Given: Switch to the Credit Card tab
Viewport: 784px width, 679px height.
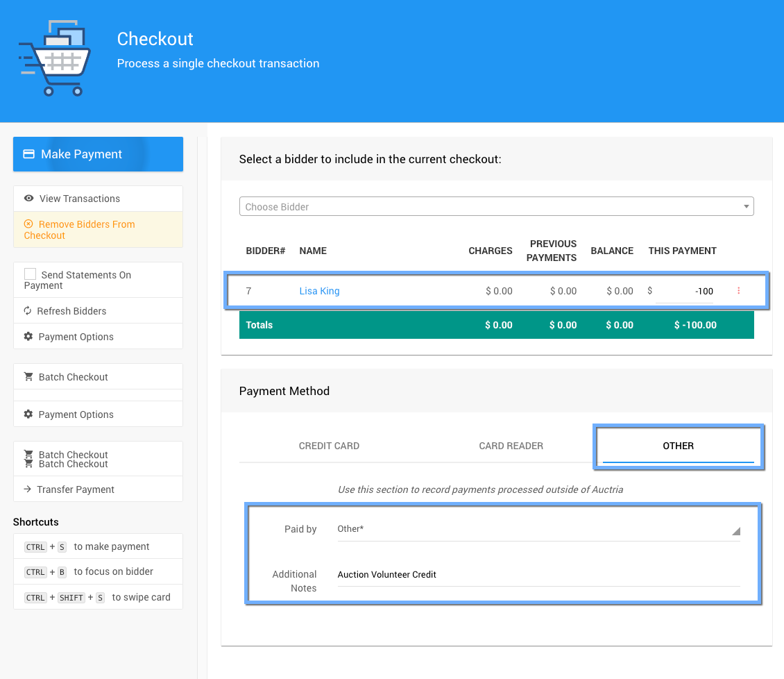Looking at the screenshot, I should (329, 446).
